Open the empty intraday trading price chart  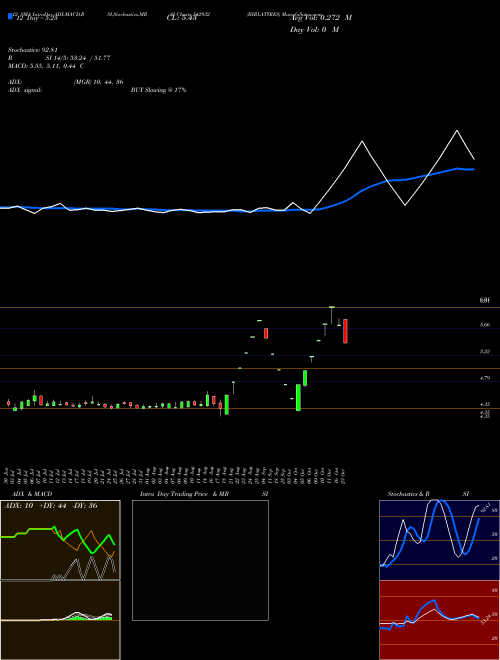point(200,560)
